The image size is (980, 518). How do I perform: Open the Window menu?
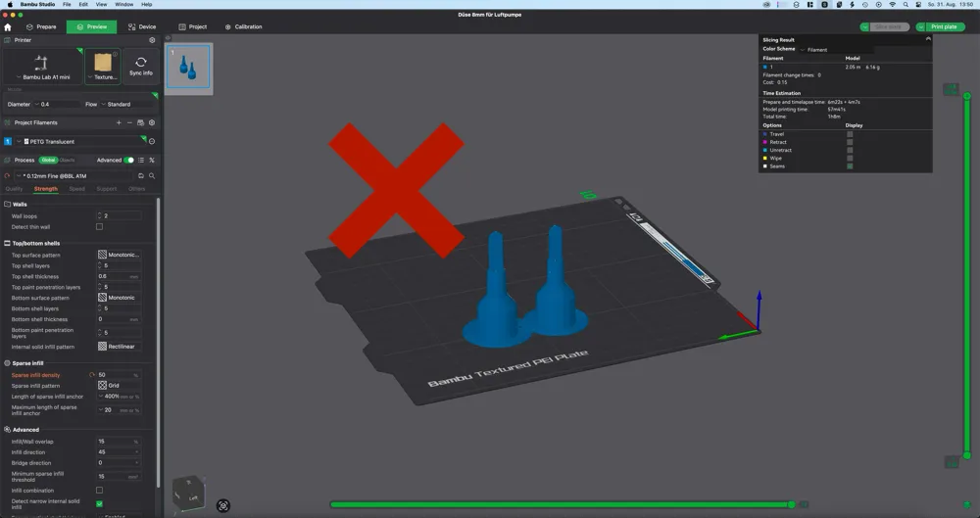(x=123, y=4)
